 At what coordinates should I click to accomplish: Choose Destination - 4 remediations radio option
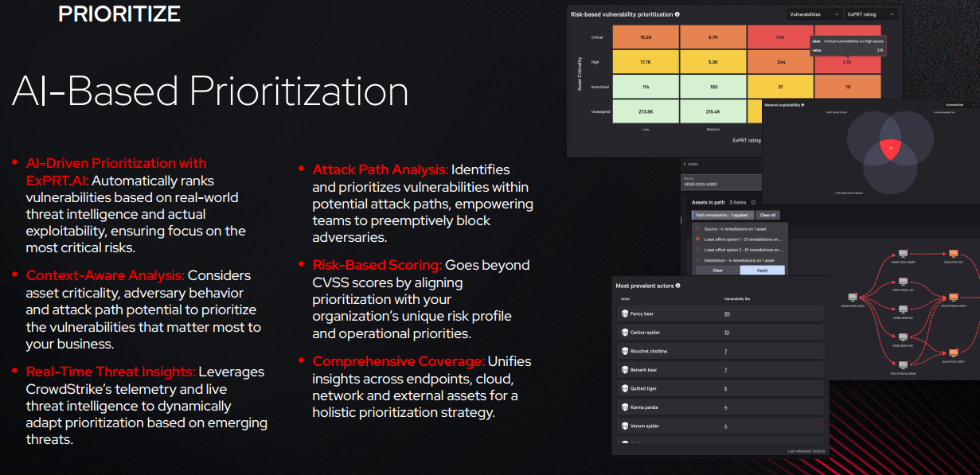pyautogui.click(x=698, y=259)
